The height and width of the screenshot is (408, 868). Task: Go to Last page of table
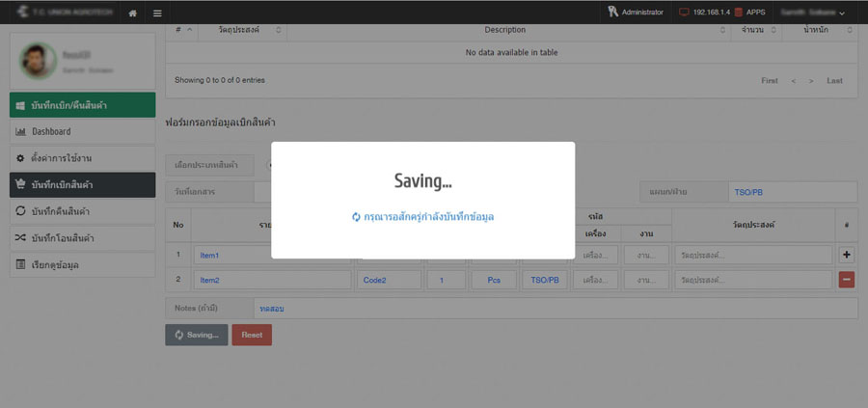point(835,81)
